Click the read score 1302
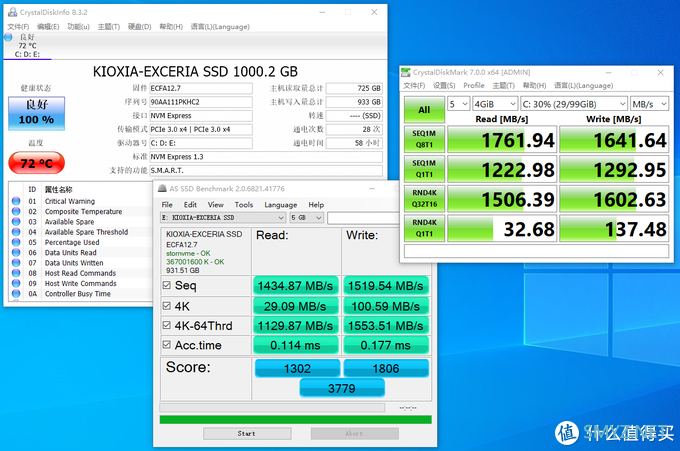The image size is (680, 451). point(297,368)
